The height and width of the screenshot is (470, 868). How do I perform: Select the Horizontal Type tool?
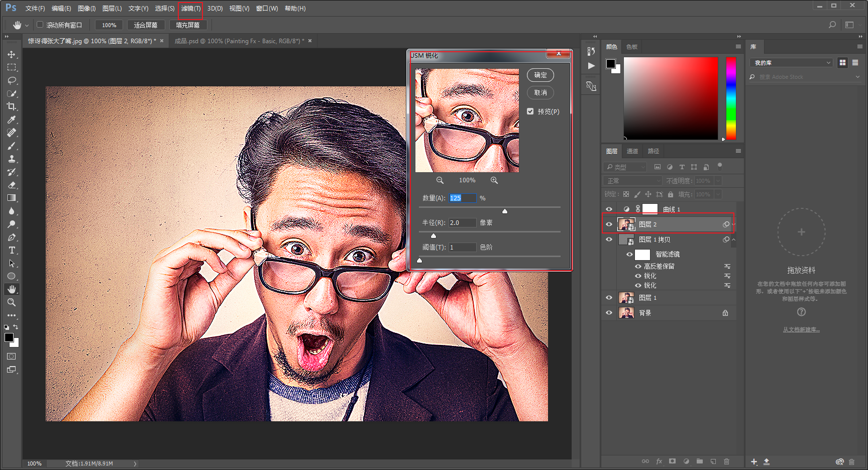coord(12,250)
